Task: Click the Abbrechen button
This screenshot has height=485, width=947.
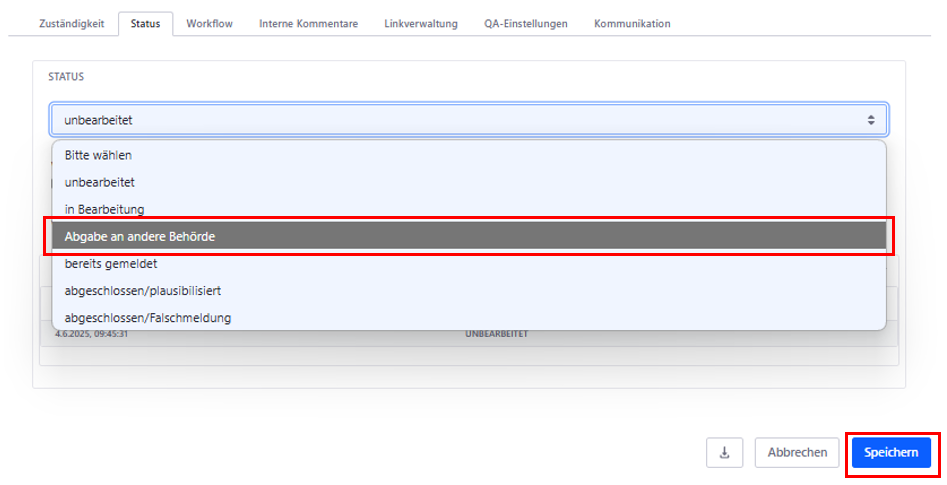Action: click(797, 452)
